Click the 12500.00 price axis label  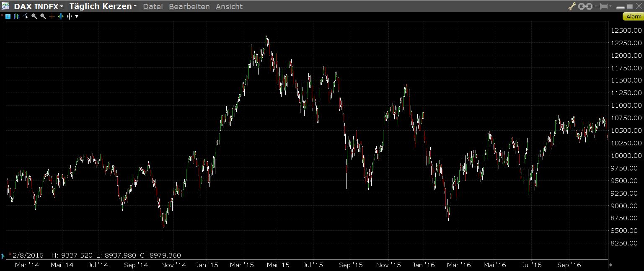626,30
